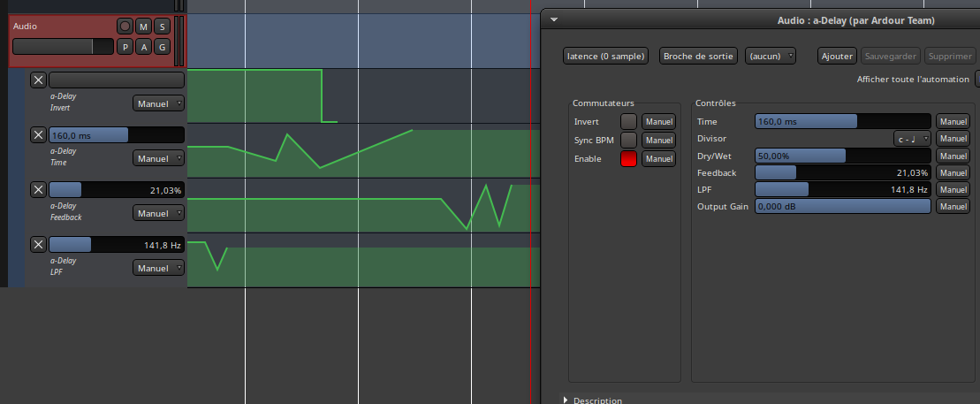Open the Audio track playlist (P) button
Screen dimensions: 980x404
(125, 47)
